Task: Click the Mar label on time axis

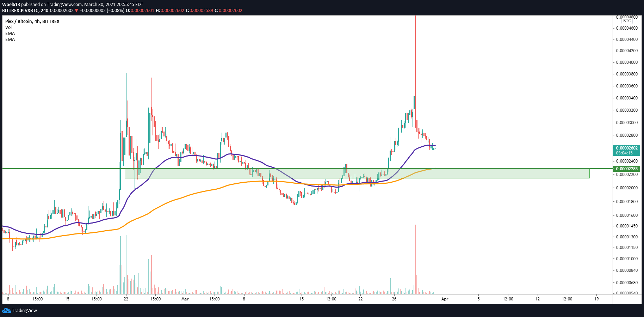Action: click(185, 299)
